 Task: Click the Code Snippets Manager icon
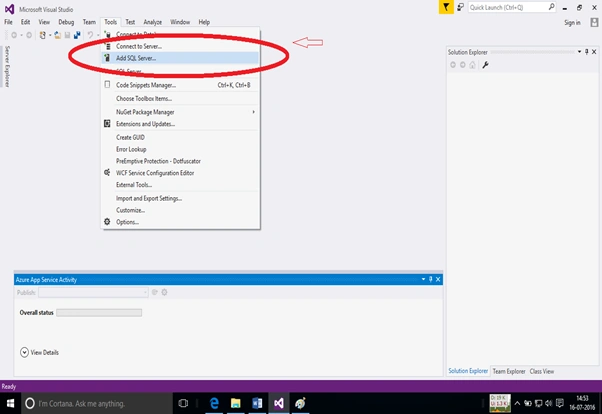pos(107,84)
